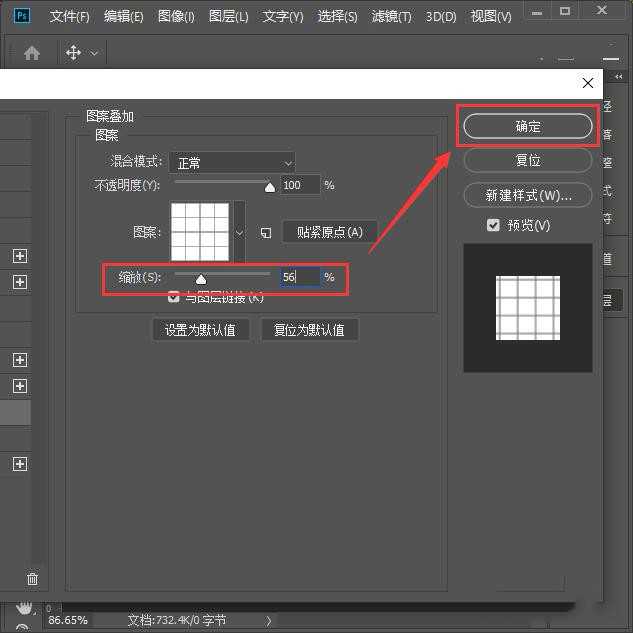Toggle the 与图层链接 checkbox
This screenshot has width=633, height=633.
tap(174, 297)
